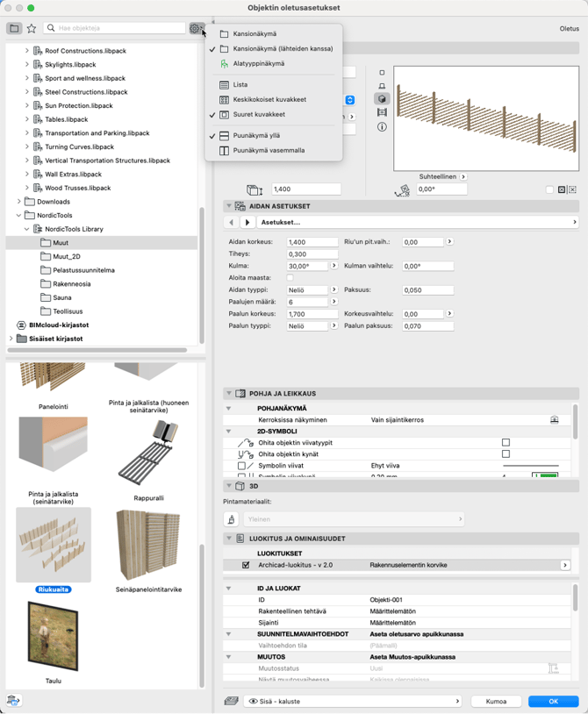588x714 pixels.
Task: Open the Sisä - kaluste layer dropdown
Action: pos(351,701)
